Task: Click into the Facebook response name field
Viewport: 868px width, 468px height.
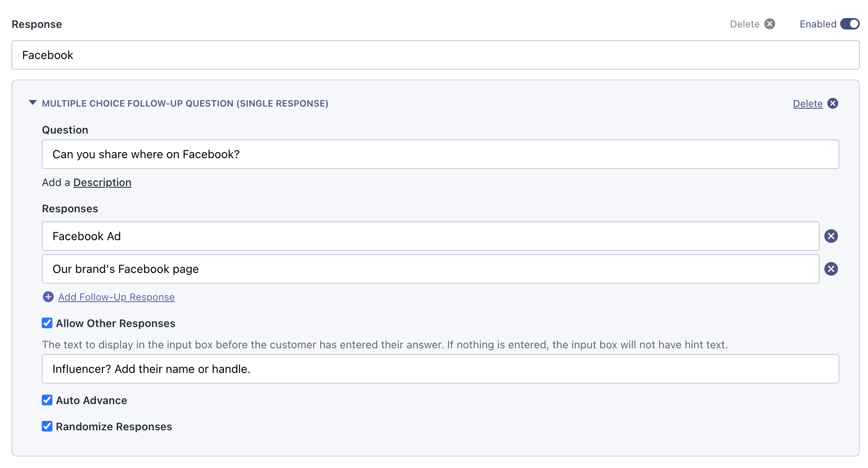Action: pos(435,55)
